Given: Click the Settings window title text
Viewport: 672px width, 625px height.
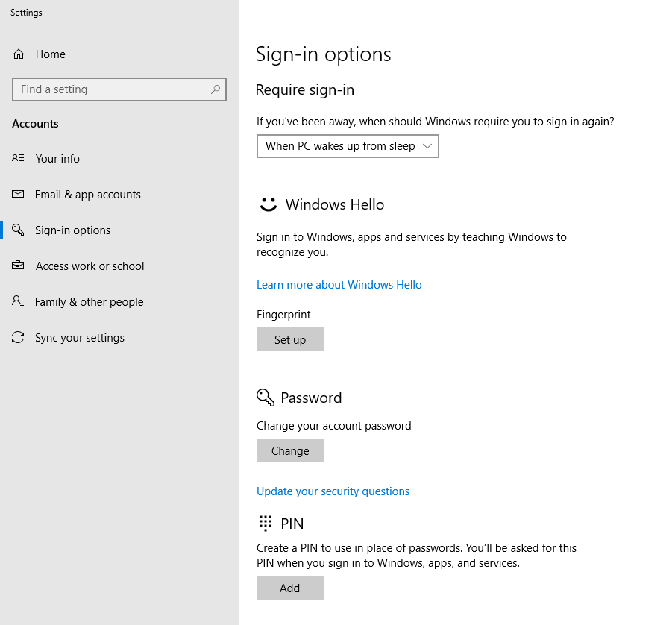Looking at the screenshot, I should coord(26,13).
